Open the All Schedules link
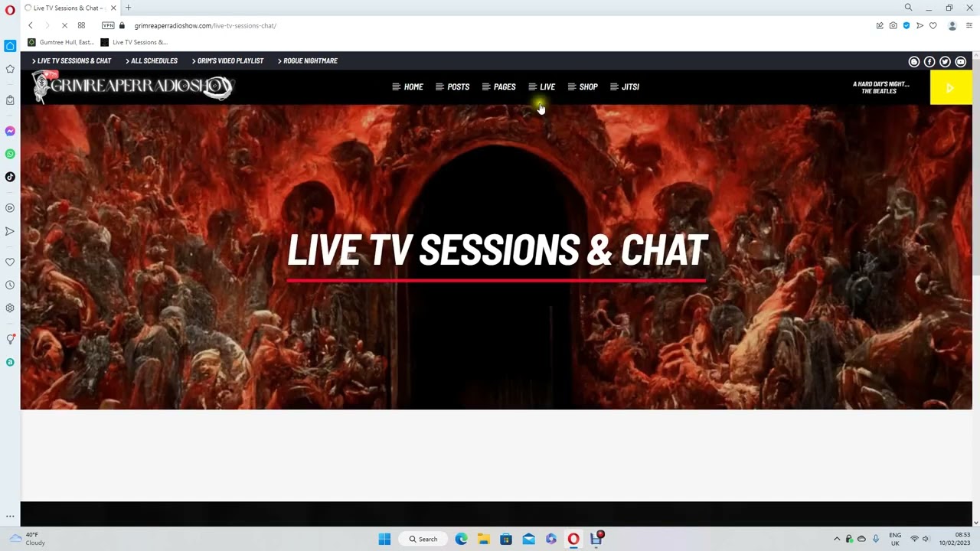Image resolution: width=980 pixels, height=551 pixels. pyautogui.click(x=154, y=60)
